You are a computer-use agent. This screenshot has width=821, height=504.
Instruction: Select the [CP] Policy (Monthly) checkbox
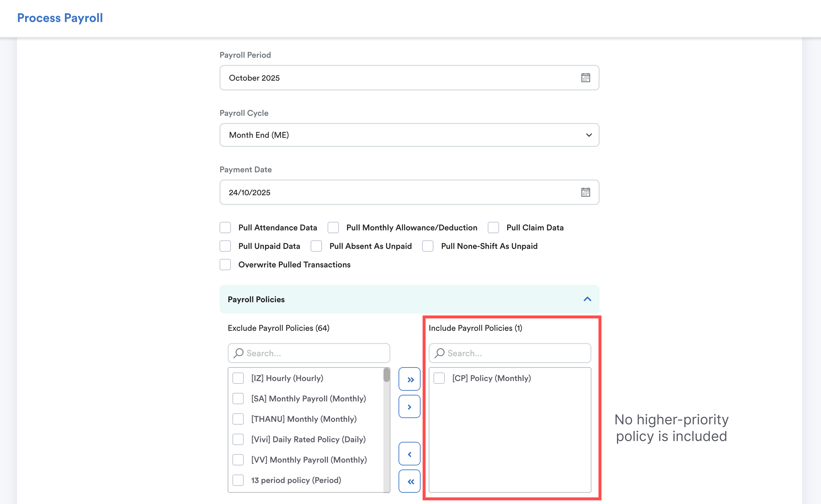(439, 378)
